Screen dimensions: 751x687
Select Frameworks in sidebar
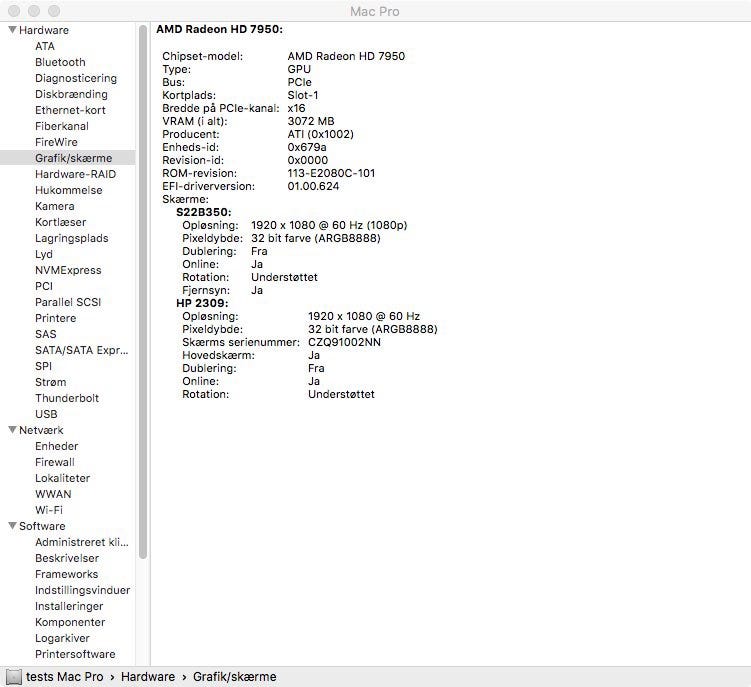pos(66,574)
